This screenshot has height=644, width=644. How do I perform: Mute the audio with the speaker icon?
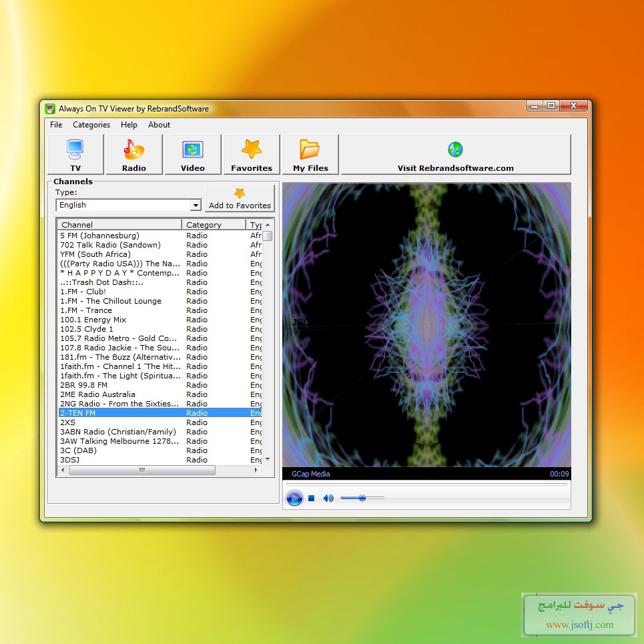pos(328,499)
